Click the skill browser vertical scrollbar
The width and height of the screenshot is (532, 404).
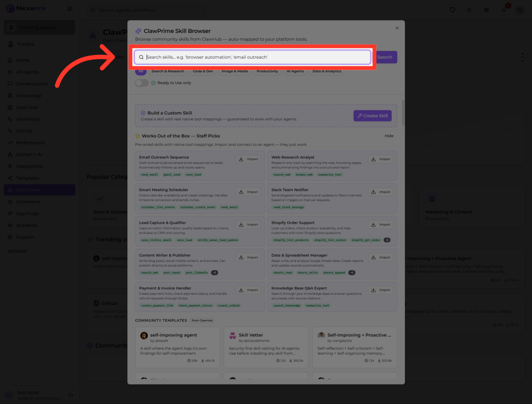[403, 112]
